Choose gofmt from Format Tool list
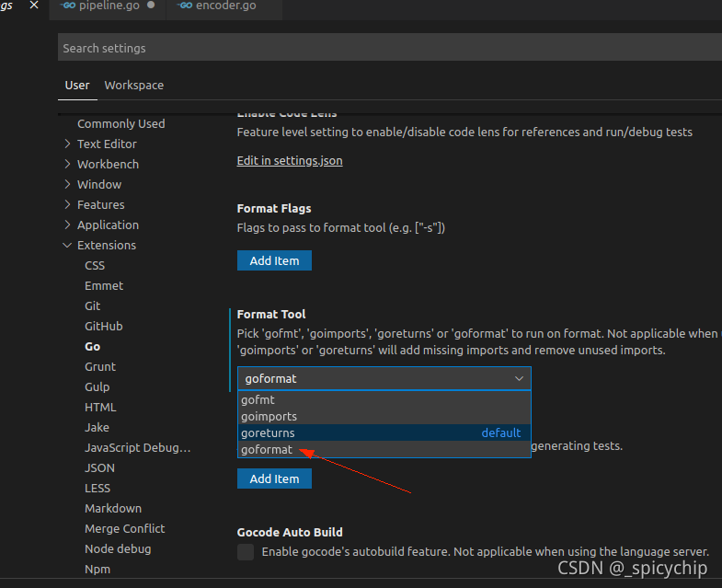 [384, 399]
